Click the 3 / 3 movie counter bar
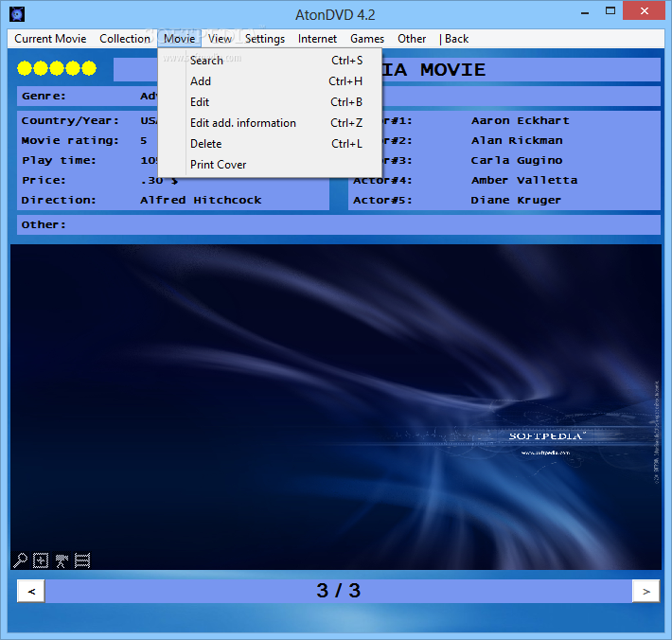Screen dimensions: 672x640 (x=339, y=591)
